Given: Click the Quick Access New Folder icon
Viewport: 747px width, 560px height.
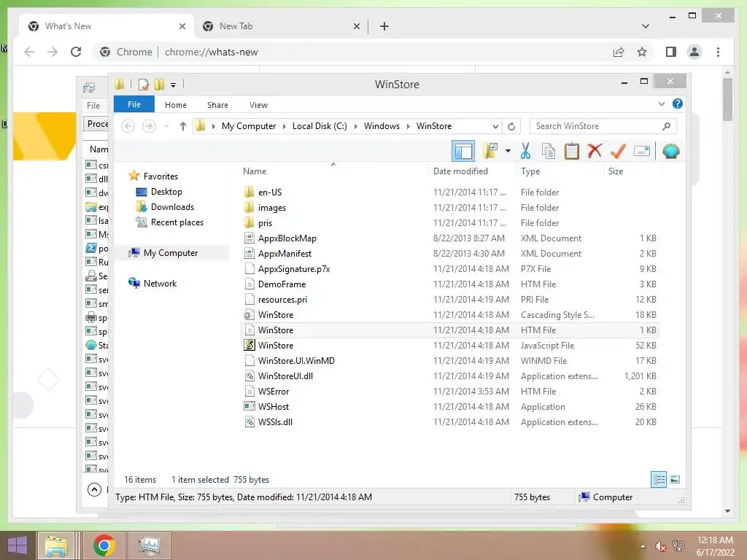Looking at the screenshot, I should coord(158,85).
